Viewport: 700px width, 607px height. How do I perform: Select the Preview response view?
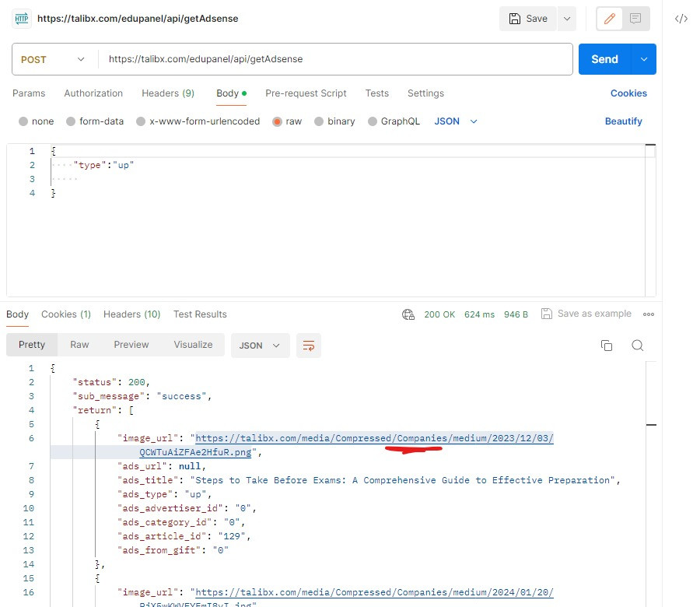pos(131,345)
